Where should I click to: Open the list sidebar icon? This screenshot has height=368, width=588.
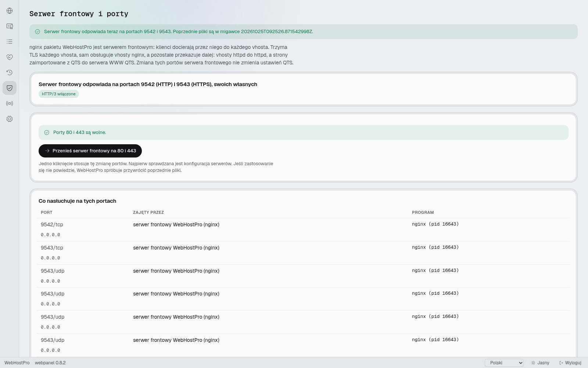(10, 42)
